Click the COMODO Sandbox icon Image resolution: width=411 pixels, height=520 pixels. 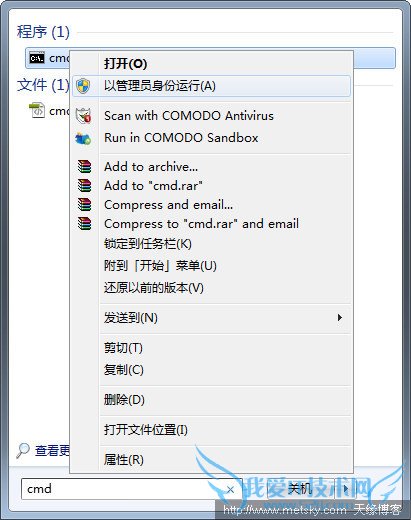83,138
